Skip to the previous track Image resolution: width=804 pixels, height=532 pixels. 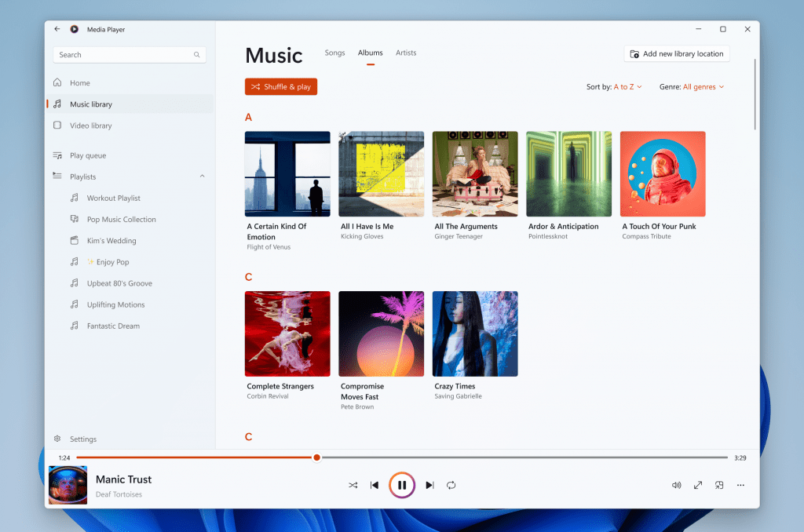pos(375,485)
